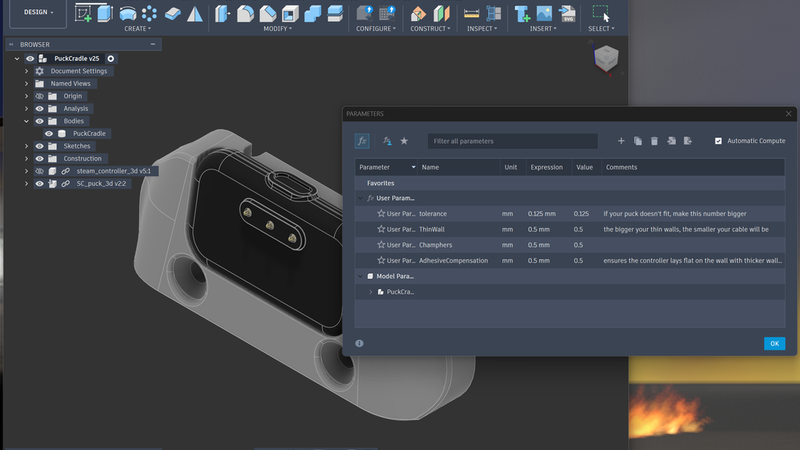The width and height of the screenshot is (800, 450).
Task: Open the CONFIGURE menu
Action: pyautogui.click(x=376, y=29)
